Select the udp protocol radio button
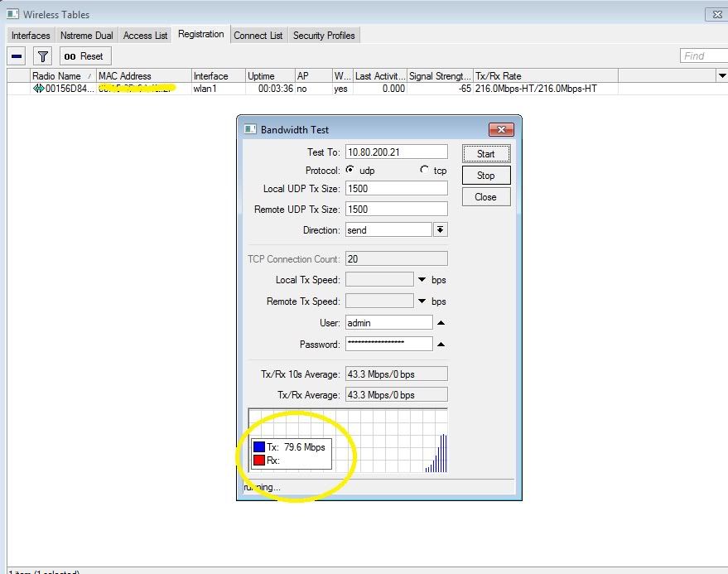 click(x=350, y=170)
